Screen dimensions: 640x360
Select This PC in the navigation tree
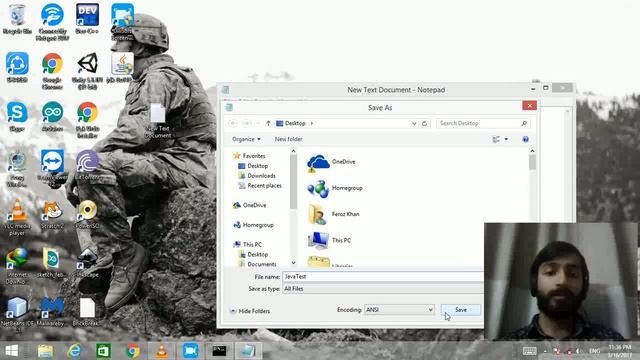248,244
